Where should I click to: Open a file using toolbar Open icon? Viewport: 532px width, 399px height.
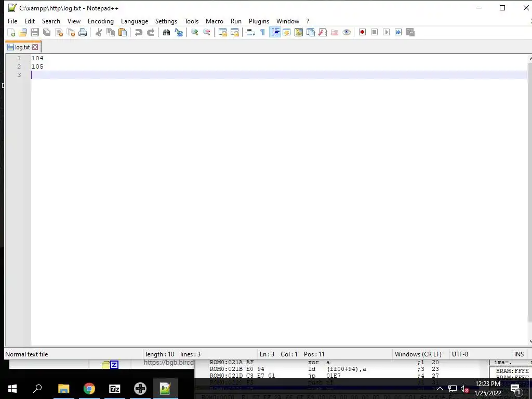[x=23, y=32]
